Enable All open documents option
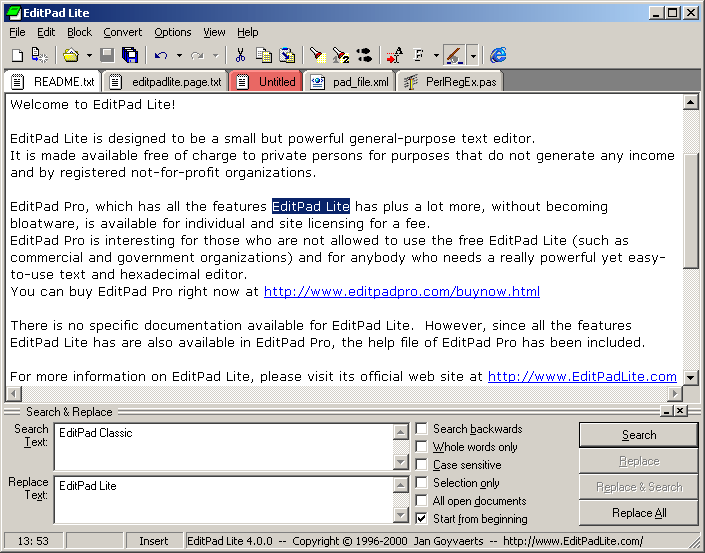The image size is (705, 553). click(x=421, y=500)
